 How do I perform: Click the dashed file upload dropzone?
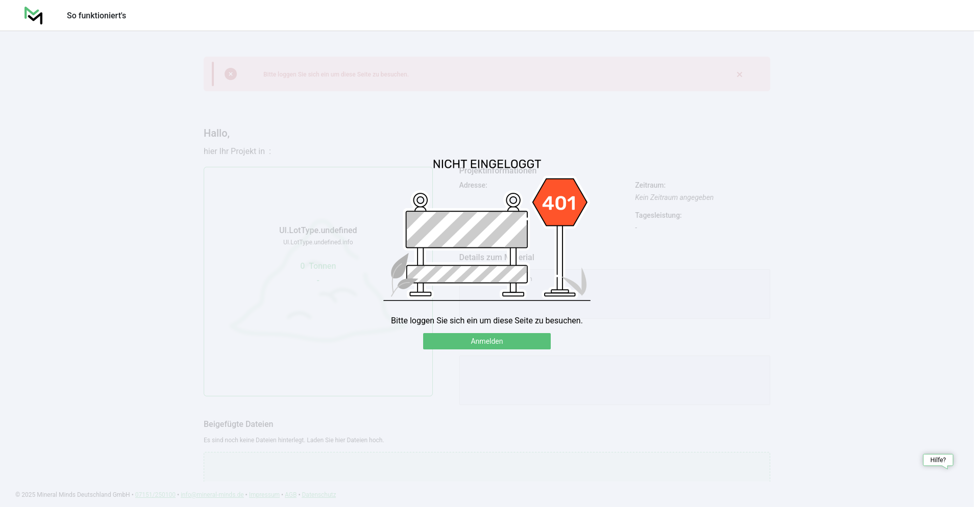pos(486,466)
